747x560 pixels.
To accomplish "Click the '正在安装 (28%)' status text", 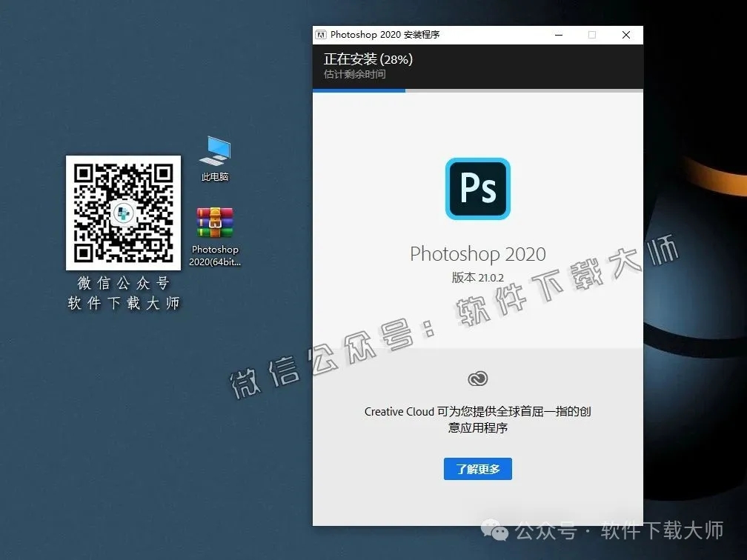I will pos(368,58).
